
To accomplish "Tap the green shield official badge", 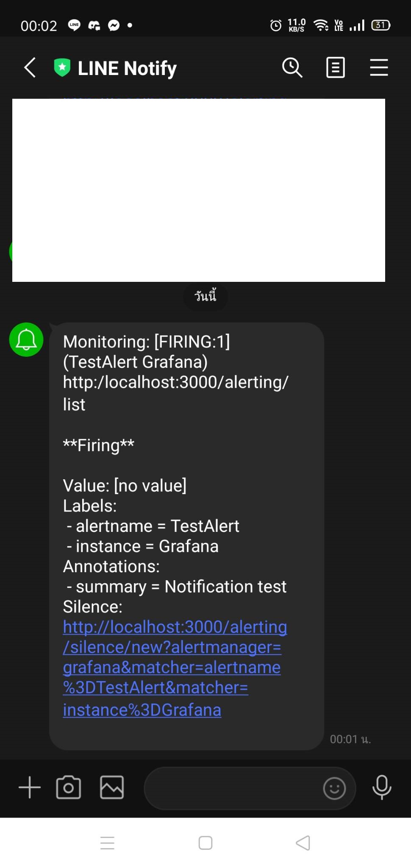I will coord(62,68).
